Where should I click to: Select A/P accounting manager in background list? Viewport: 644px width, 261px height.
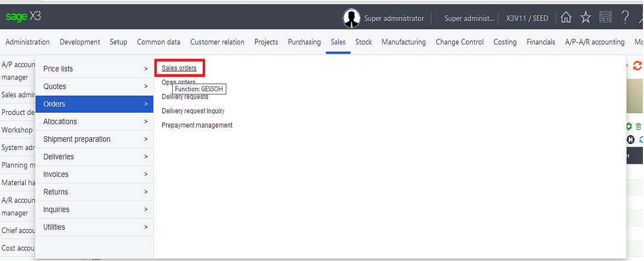point(18,71)
